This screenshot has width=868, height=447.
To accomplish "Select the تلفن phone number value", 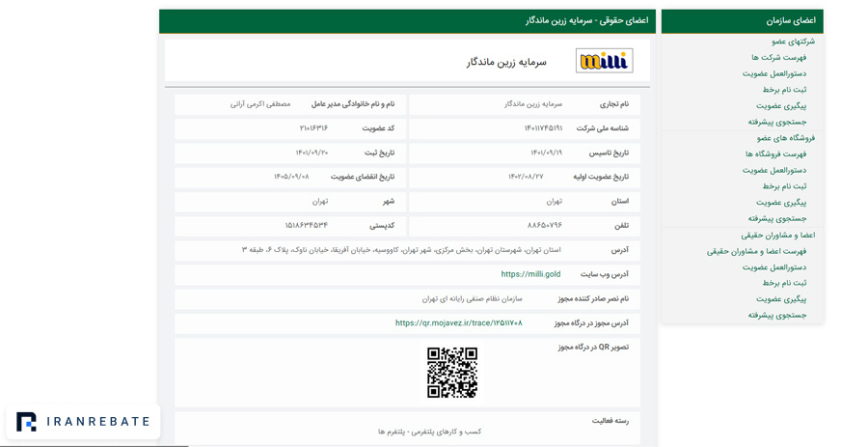I will (x=545, y=226).
